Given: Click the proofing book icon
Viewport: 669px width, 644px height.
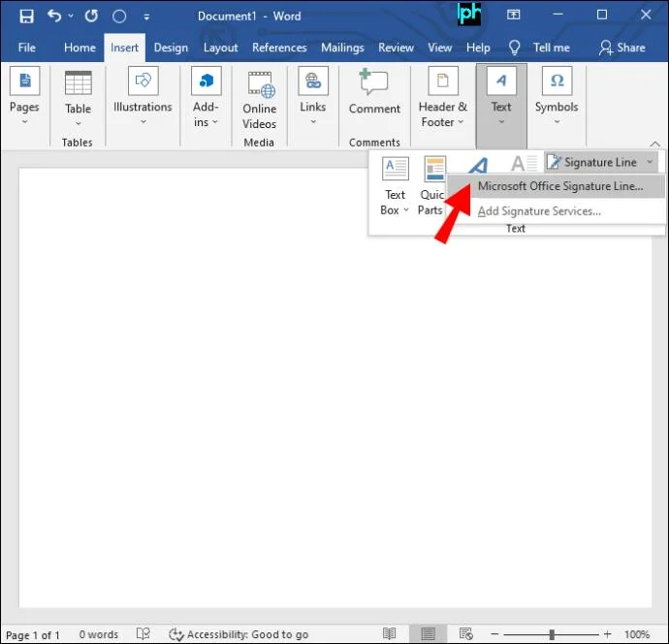Looking at the screenshot, I should pos(143,633).
